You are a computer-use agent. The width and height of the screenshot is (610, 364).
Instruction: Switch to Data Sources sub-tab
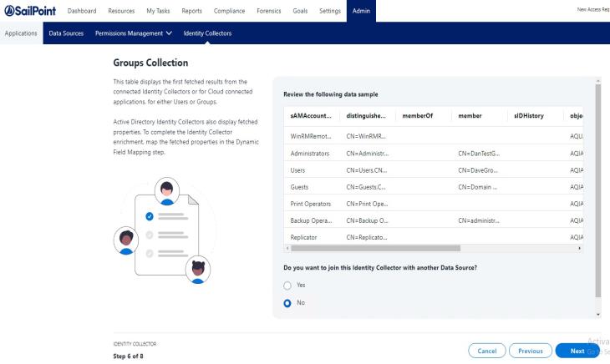point(66,33)
